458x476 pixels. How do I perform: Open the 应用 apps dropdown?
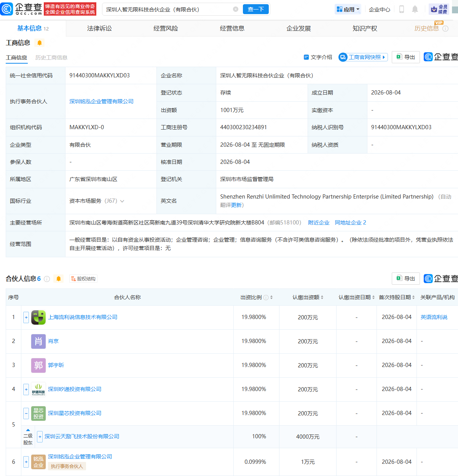tap(348, 9)
